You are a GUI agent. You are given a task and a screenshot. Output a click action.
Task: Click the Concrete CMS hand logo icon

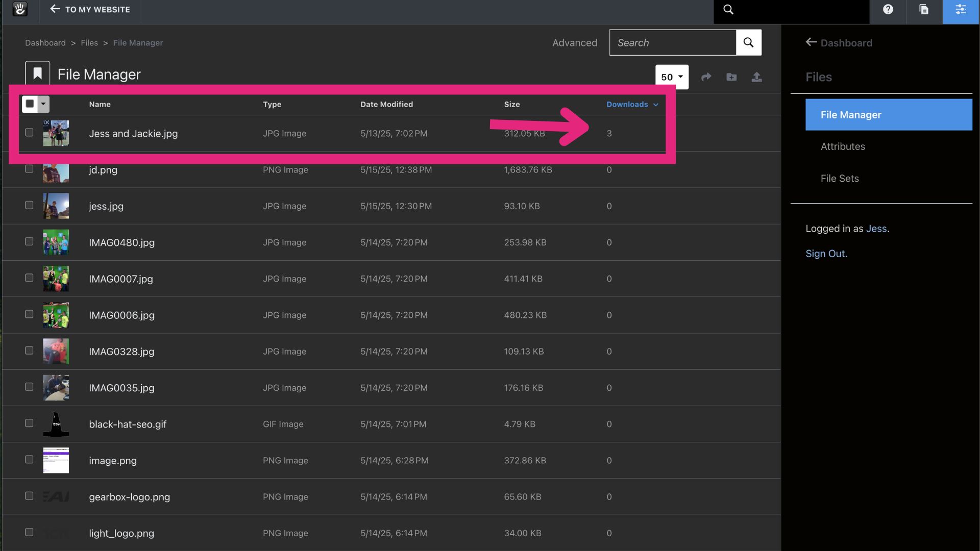point(20,9)
